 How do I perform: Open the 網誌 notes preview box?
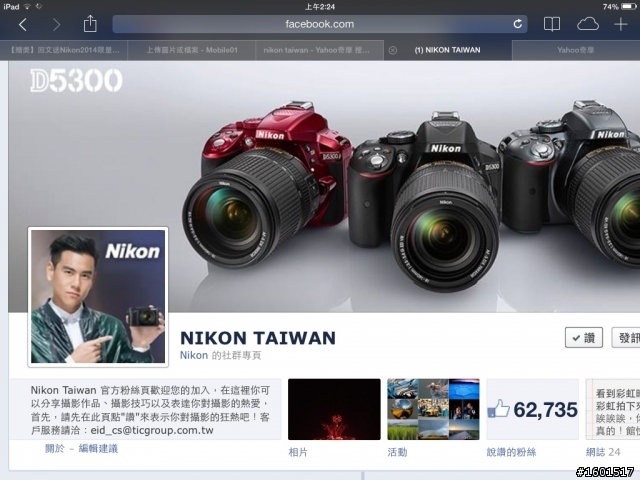(x=613, y=409)
